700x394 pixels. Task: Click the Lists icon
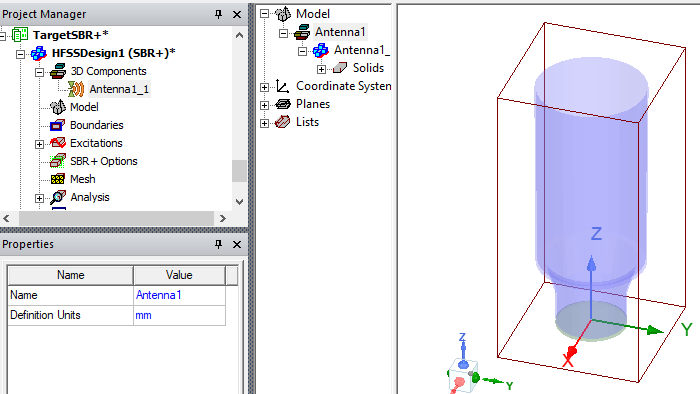coord(283,122)
